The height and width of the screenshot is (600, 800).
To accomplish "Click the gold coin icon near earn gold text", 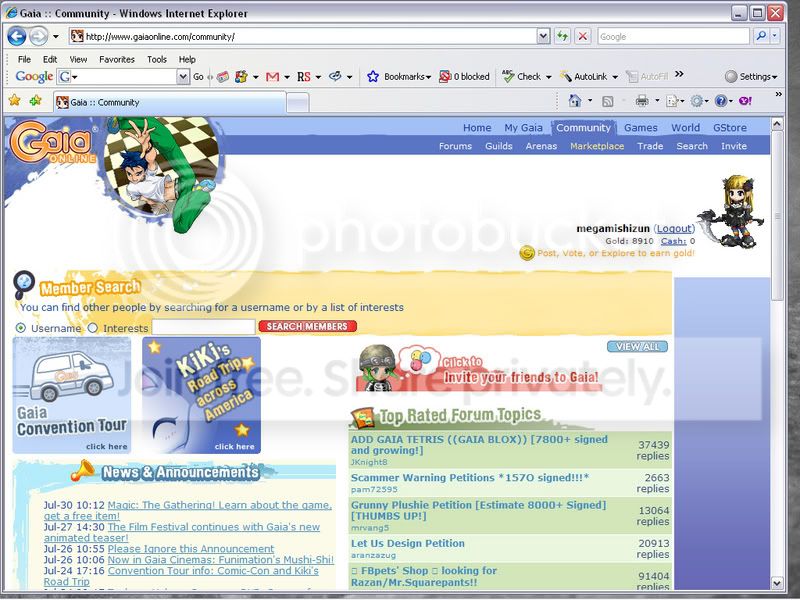I will (x=527, y=253).
